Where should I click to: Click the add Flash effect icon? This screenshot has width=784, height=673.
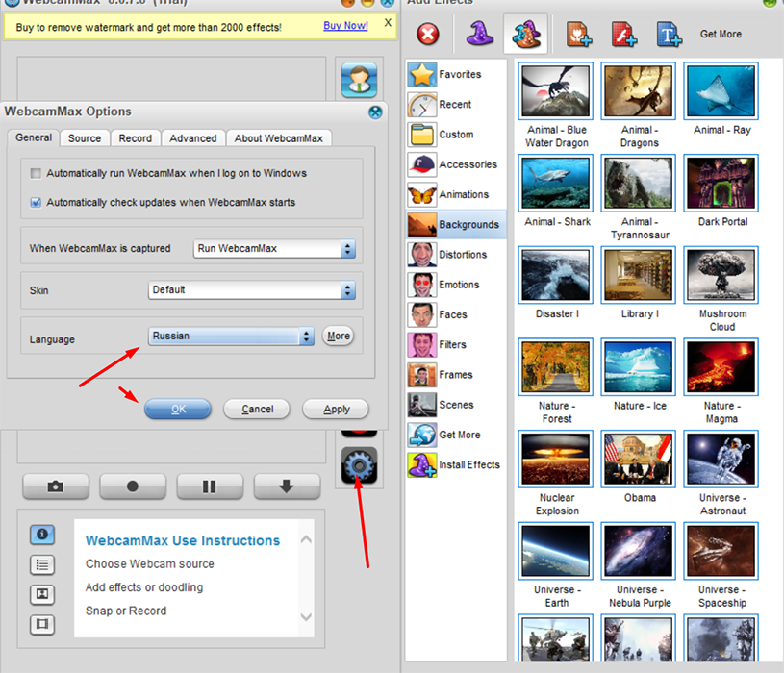623,35
